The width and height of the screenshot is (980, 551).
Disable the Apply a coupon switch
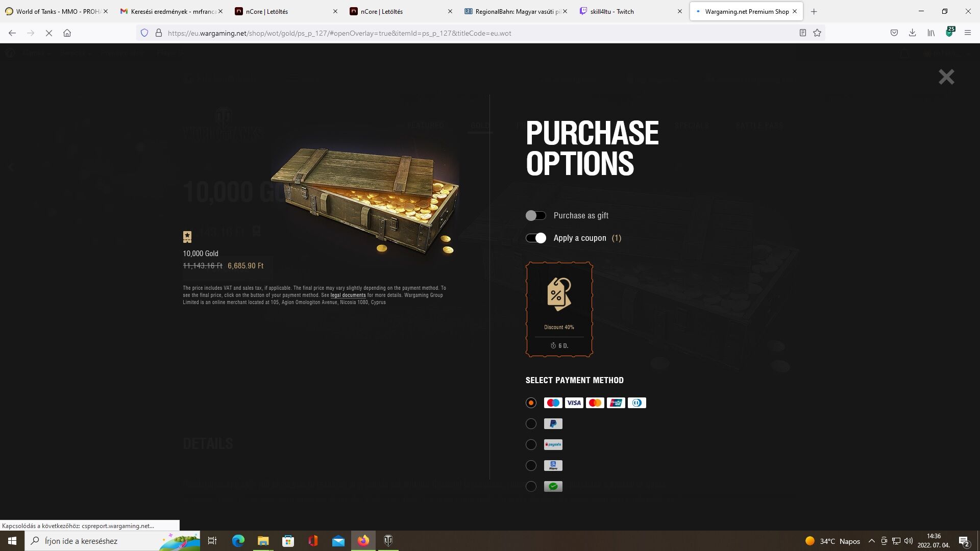tap(535, 238)
